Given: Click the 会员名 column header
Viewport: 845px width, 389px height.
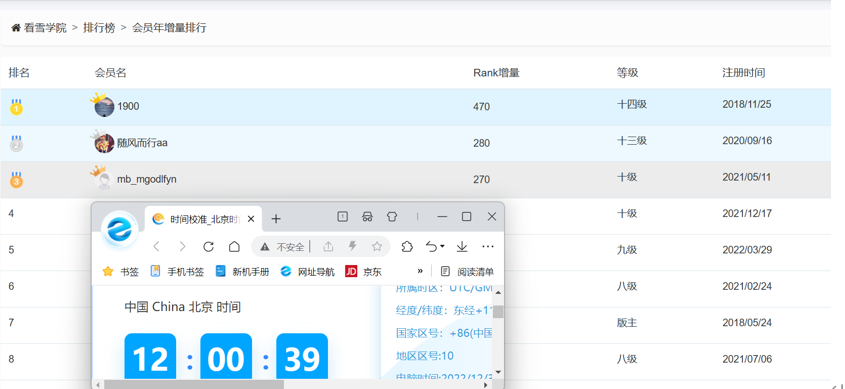Looking at the screenshot, I should coord(110,73).
